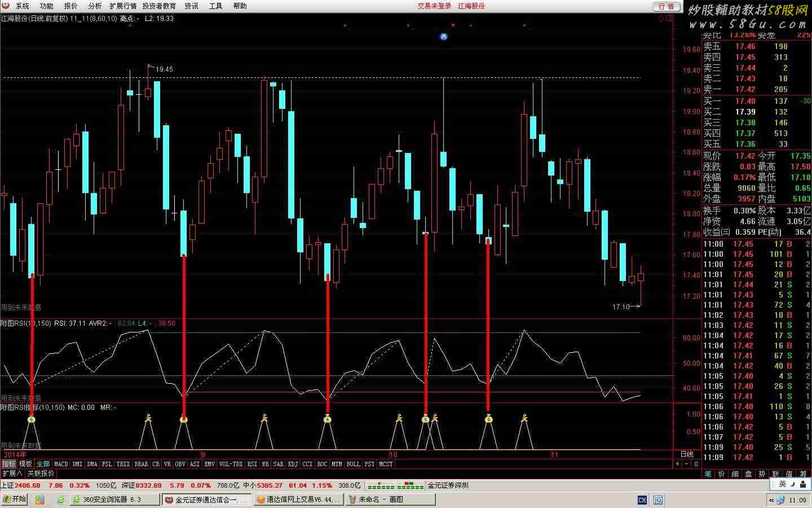Switch to the 价 panel tab

[722, 474]
